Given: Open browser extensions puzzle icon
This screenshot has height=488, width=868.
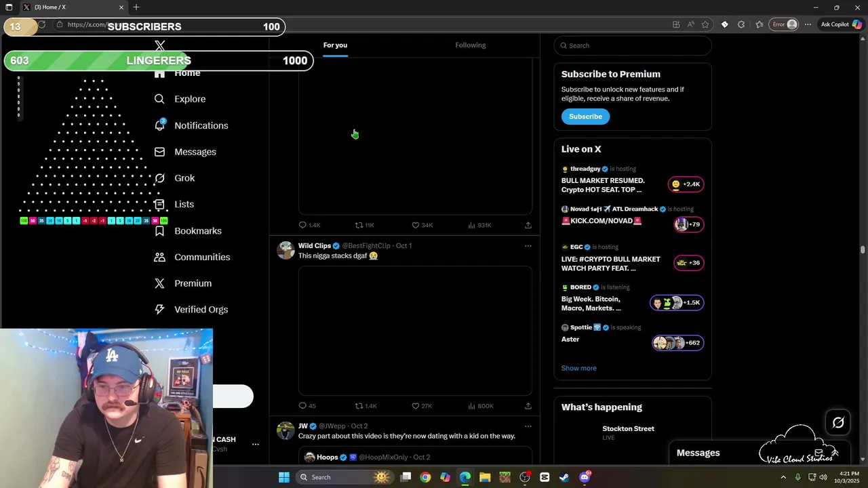Looking at the screenshot, I should (741, 24).
